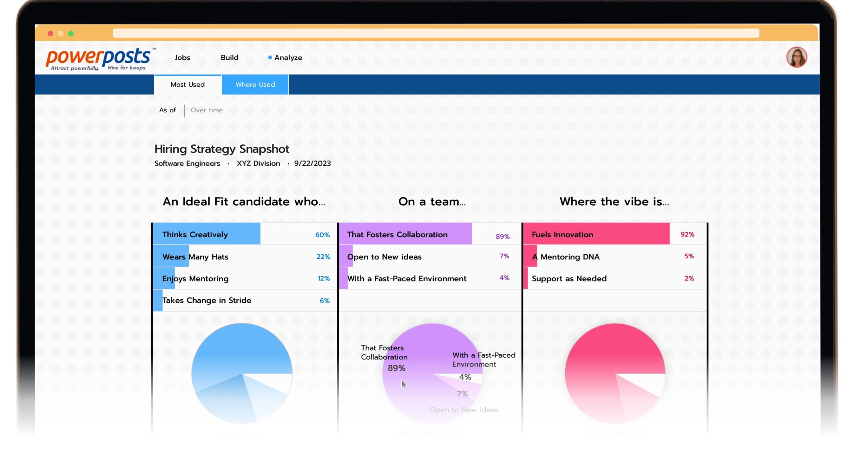Open the Jobs menu item
Image resolution: width=868 pixels, height=450 pixels.
tap(182, 57)
